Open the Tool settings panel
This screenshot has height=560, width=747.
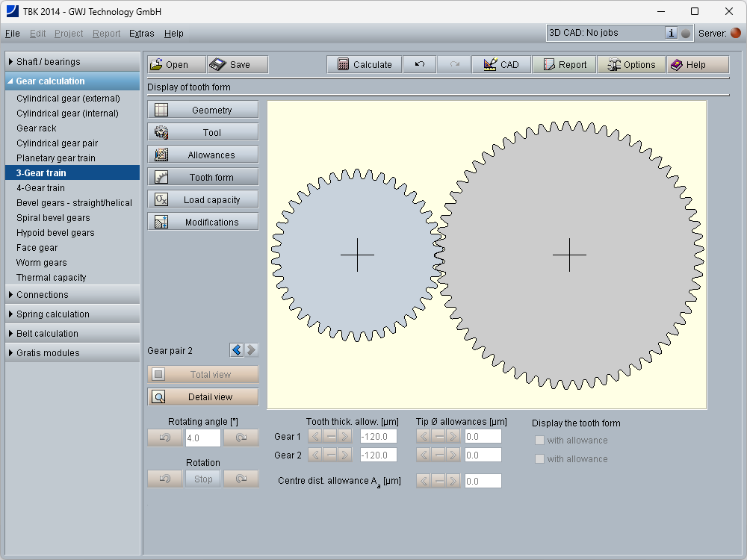pos(203,133)
